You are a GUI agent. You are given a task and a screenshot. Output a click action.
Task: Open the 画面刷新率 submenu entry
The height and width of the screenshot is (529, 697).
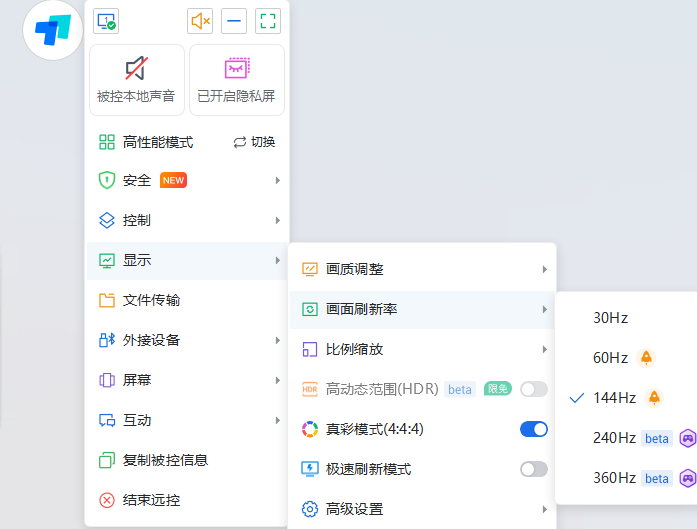pos(422,309)
